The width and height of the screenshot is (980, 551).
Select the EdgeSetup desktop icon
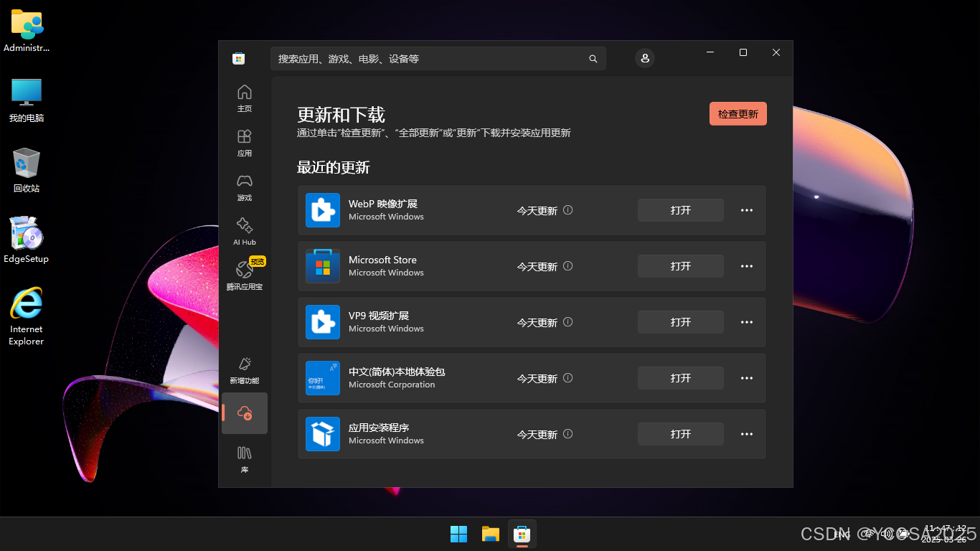tap(27, 240)
